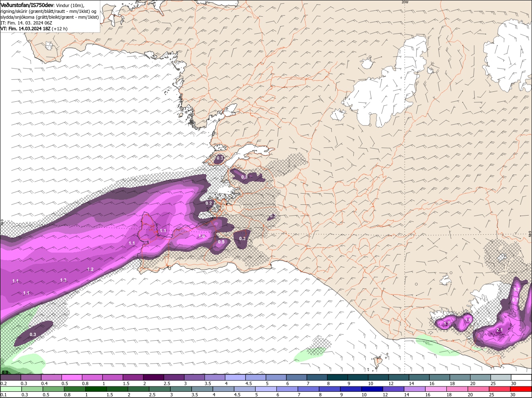Select the 'IT: Fim. 14. 03. 2024 06Z' line
532x398 pixels.
click(26, 23)
